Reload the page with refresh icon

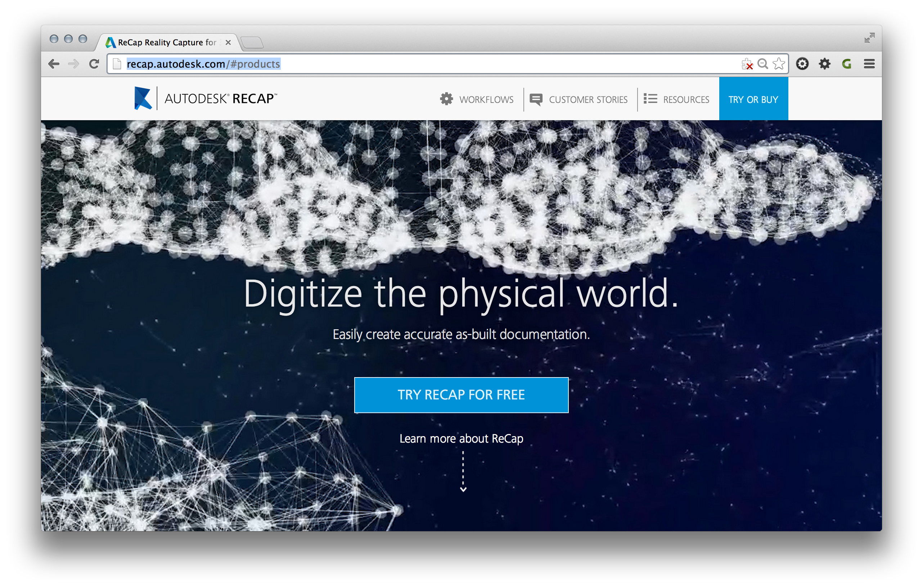[x=94, y=64]
